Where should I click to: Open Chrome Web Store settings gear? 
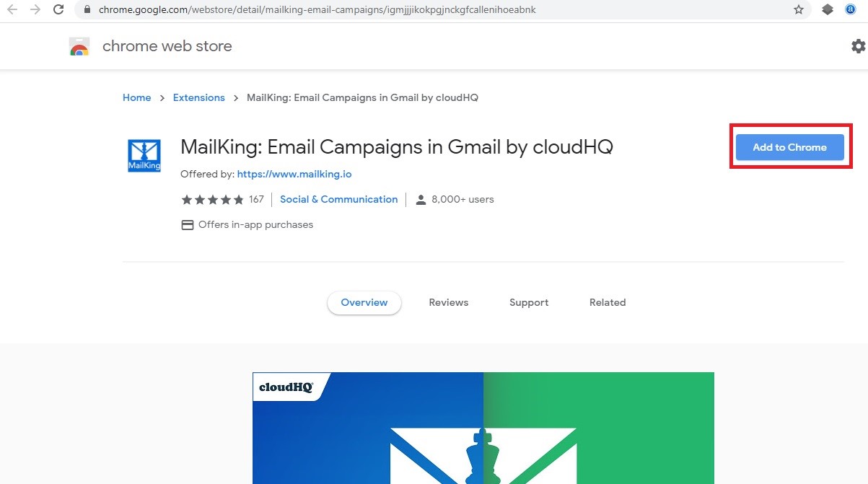pos(858,46)
